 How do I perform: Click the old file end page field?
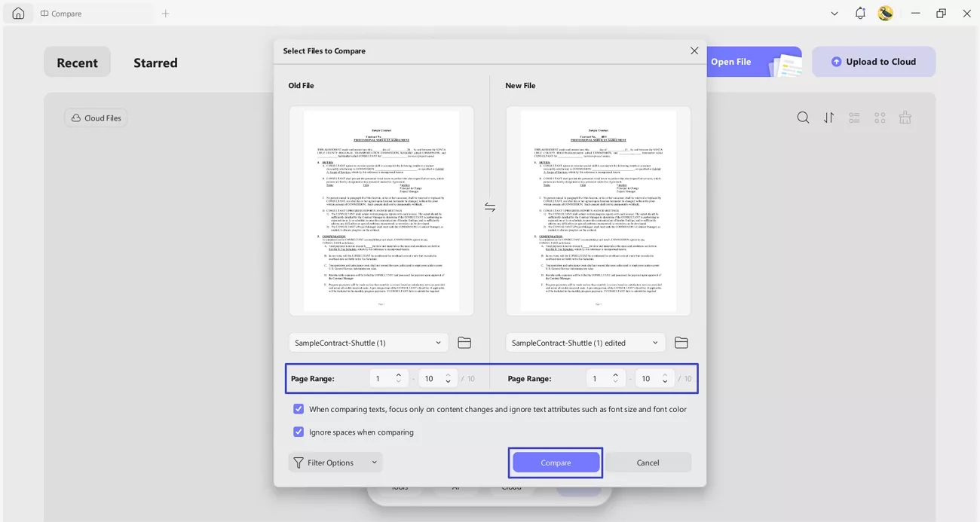(x=431, y=378)
